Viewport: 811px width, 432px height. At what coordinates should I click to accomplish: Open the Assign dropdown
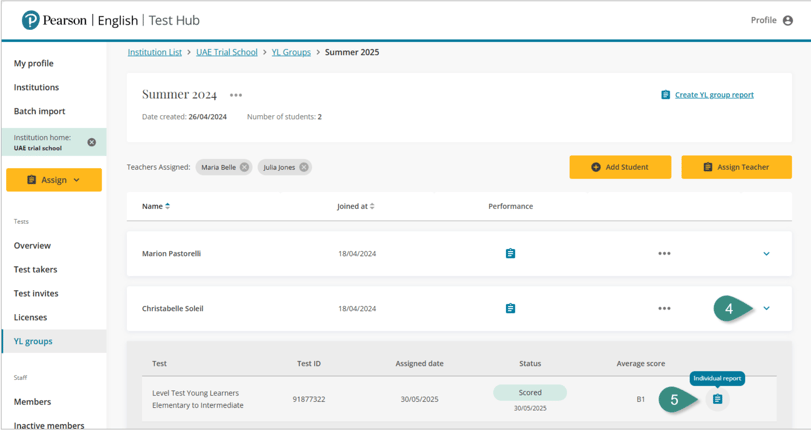pyautogui.click(x=54, y=180)
